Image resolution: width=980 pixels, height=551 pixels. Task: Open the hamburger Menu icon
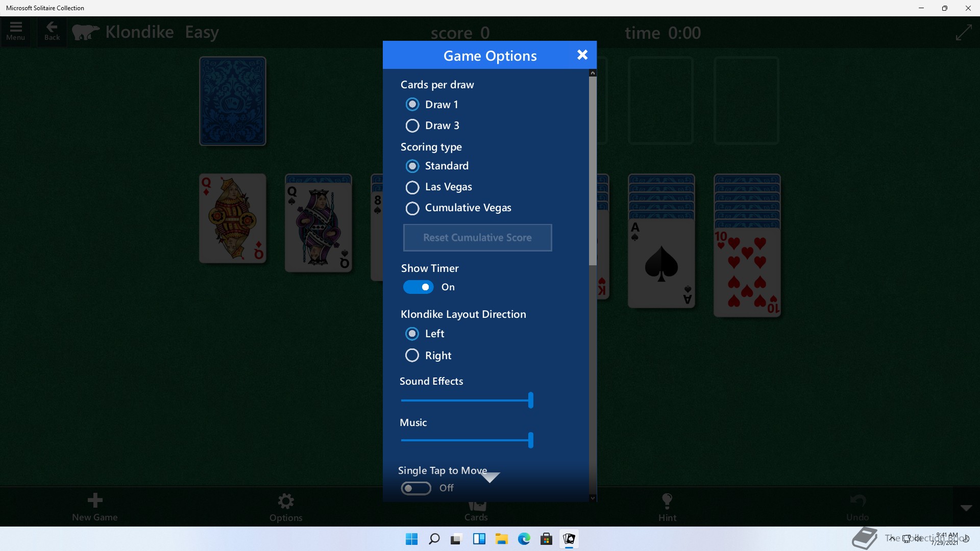coord(16,32)
